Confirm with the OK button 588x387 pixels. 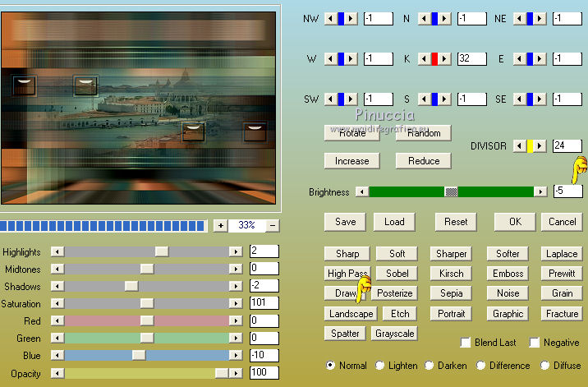pyautogui.click(x=515, y=222)
